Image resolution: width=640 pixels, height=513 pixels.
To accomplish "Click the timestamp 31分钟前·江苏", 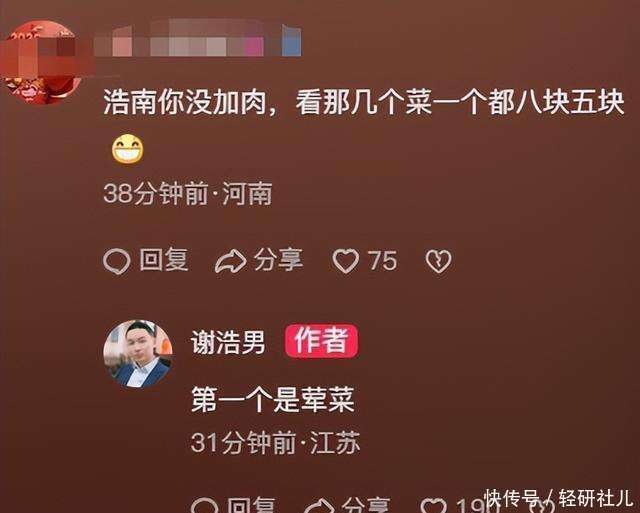I will (276, 442).
